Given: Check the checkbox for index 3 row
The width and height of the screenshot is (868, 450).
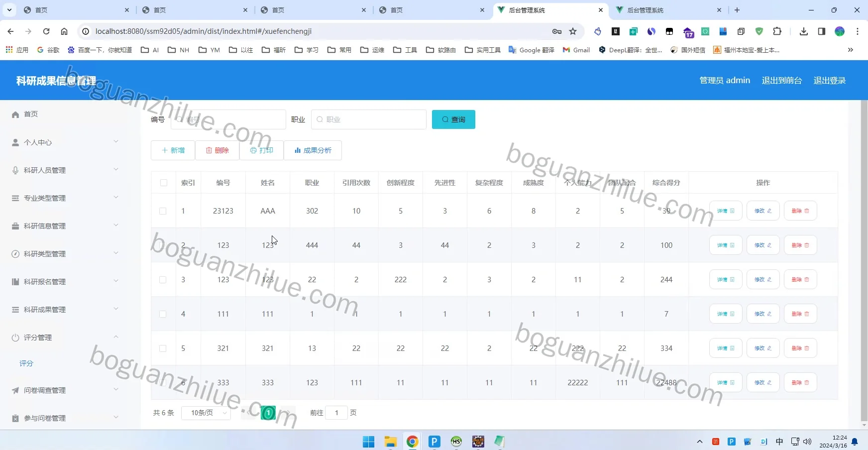Looking at the screenshot, I should [163, 280].
